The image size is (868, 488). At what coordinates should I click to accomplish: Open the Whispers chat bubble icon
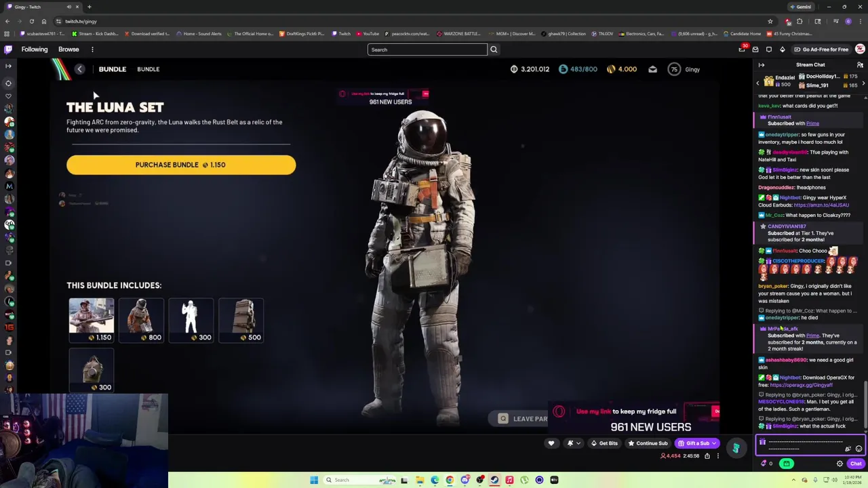[x=769, y=49]
